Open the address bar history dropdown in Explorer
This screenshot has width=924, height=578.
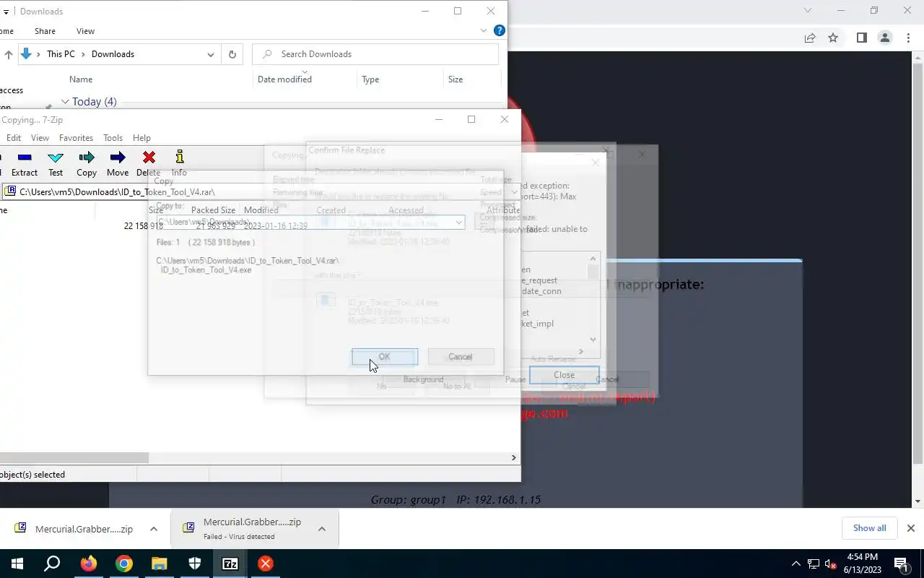[211, 54]
